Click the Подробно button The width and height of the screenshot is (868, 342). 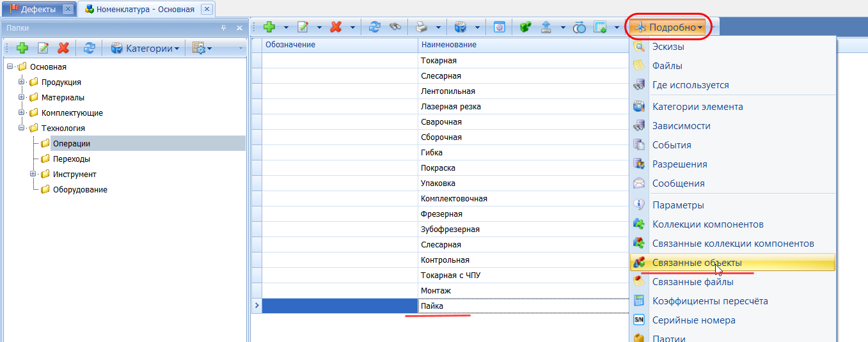click(669, 27)
